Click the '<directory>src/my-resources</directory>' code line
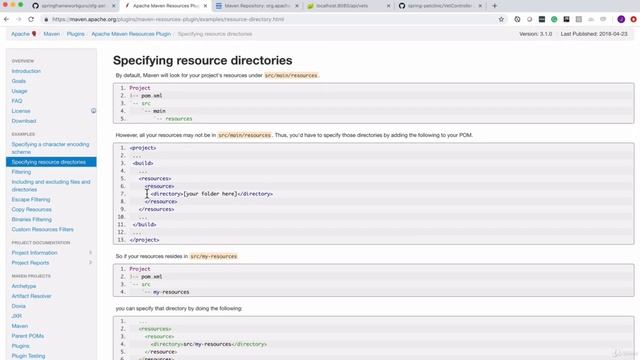The height and width of the screenshot is (360, 640). click(x=208, y=344)
